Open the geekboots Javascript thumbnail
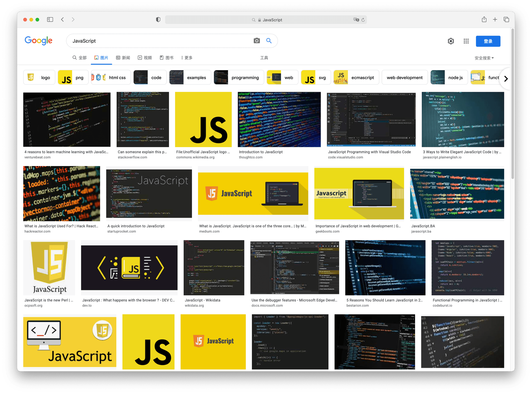The height and width of the screenshot is (394, 532). (359, 194)
